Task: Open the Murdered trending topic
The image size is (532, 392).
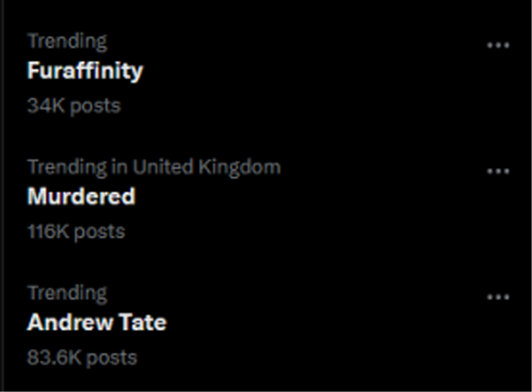Action: (81, 196)
